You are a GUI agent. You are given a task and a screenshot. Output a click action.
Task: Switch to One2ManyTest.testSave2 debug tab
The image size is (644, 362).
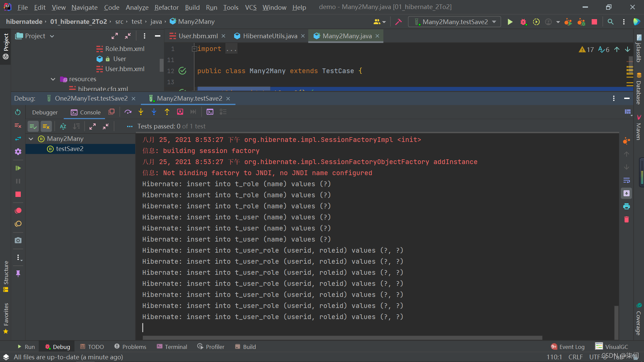tap(91, 98)
